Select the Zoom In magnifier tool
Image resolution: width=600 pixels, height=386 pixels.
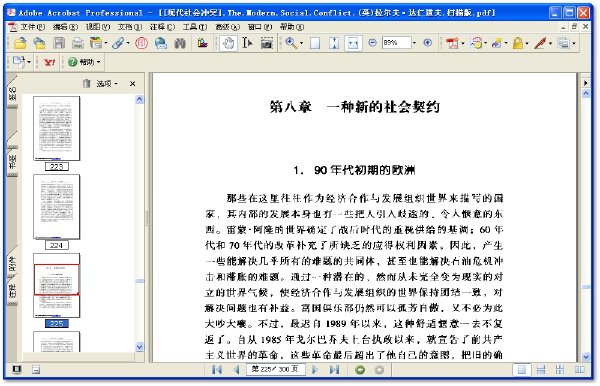point(291,43)
